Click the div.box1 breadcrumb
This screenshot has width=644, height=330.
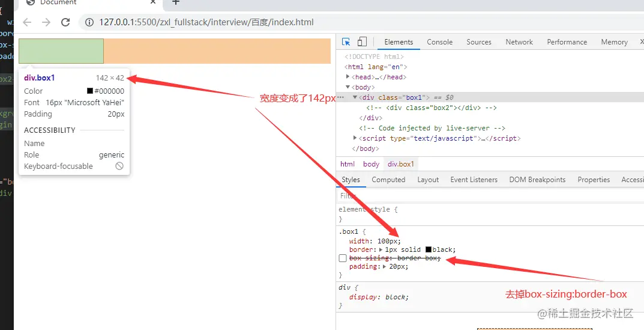pos(401,163)
